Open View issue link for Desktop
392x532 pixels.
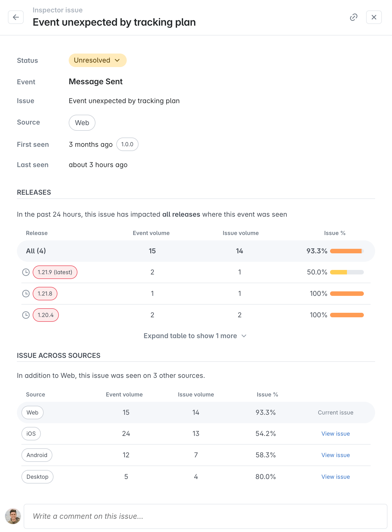335,477
